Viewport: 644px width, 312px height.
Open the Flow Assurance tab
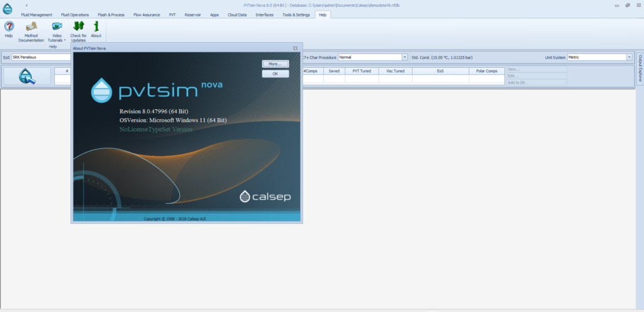[147, 14]
